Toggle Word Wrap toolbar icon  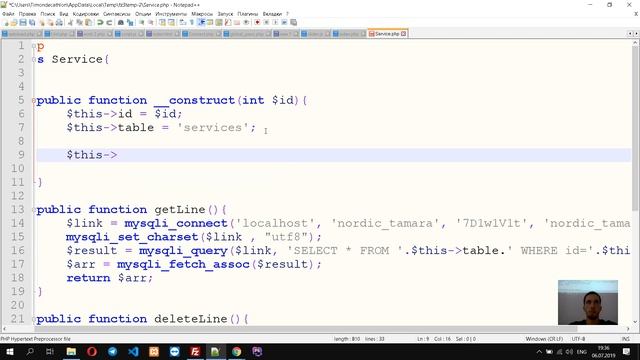182,22
